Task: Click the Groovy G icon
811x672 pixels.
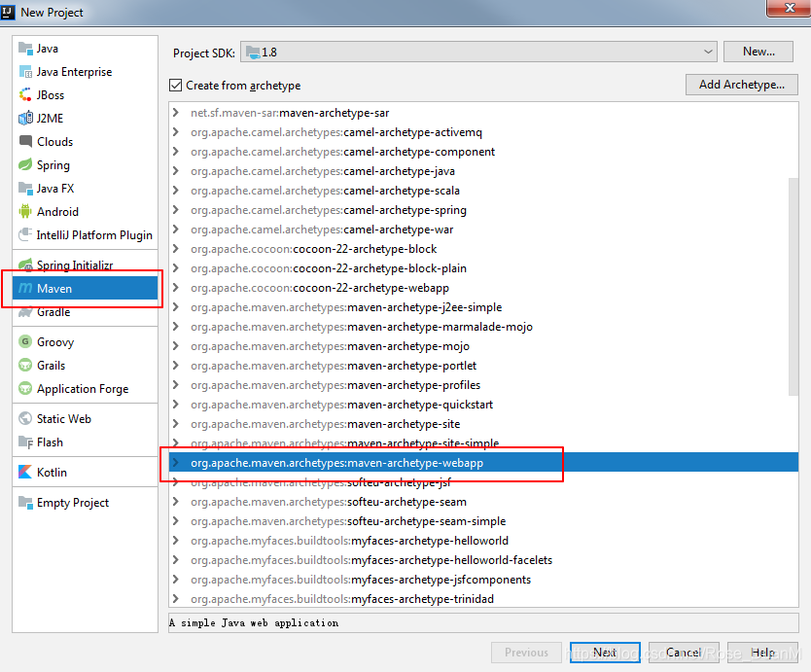Action: click(25, 341)
